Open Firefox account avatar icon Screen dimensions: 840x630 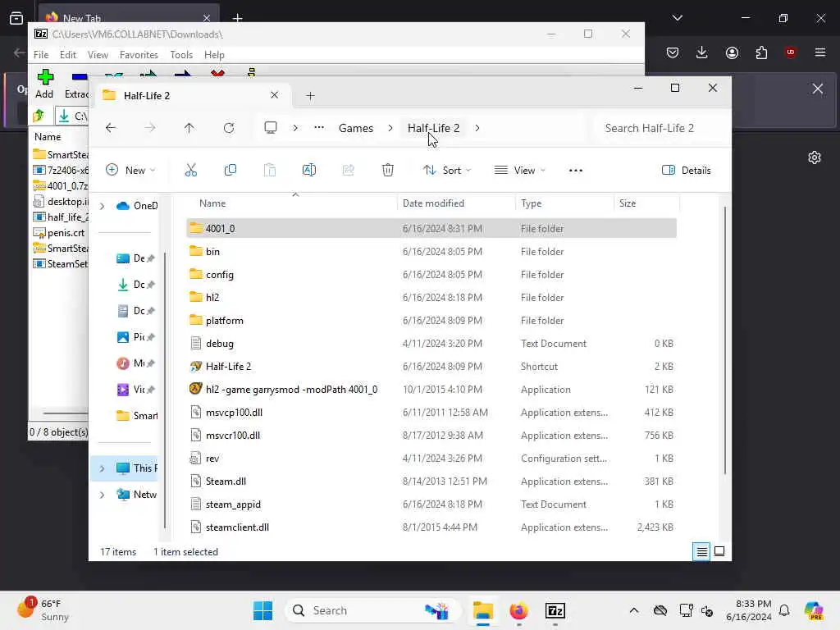[x=732, y=52]
